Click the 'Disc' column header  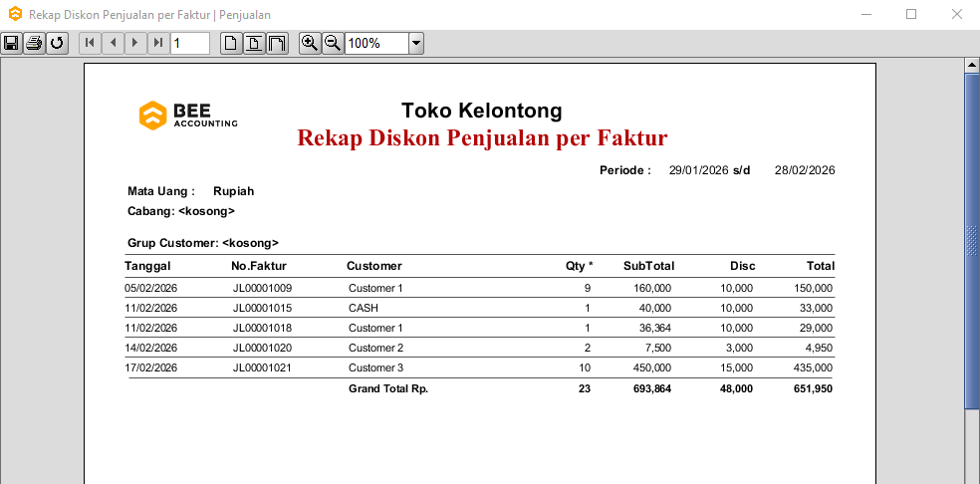tap(743, 266)
